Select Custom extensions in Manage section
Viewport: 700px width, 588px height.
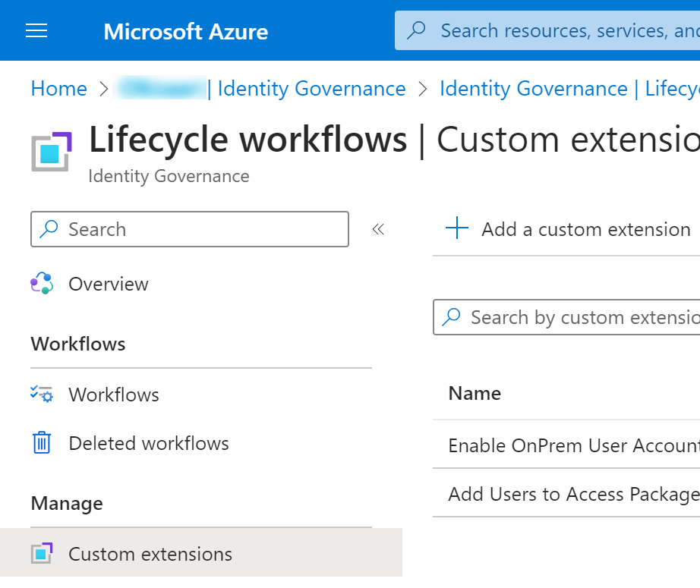click(201, 553)
